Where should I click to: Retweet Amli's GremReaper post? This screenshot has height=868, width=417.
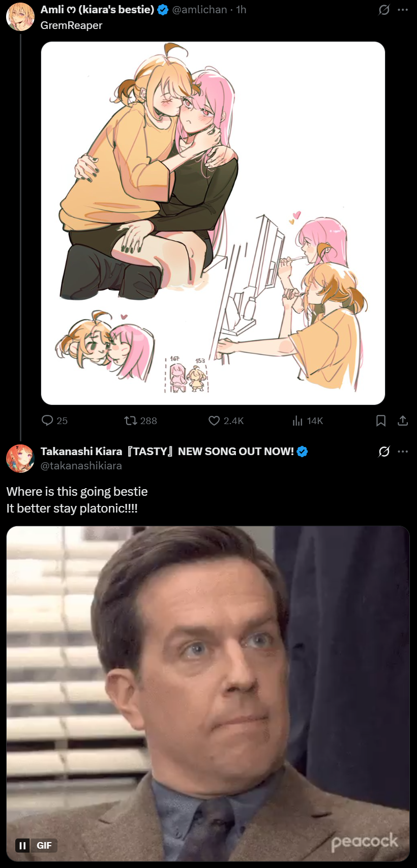141,421
